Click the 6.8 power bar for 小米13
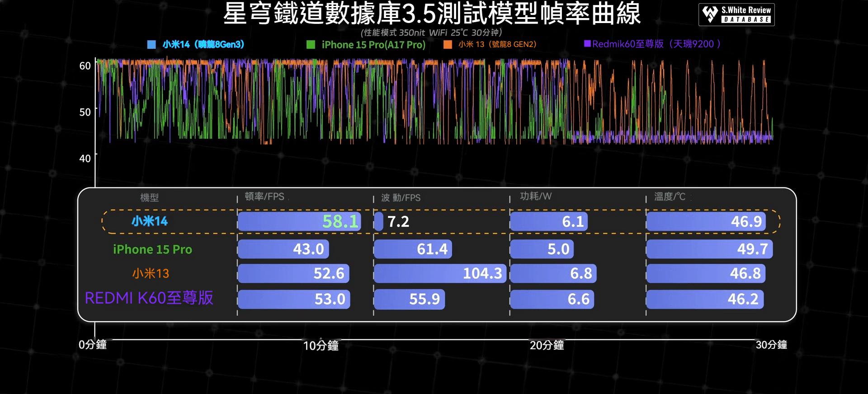Screen dimensions: 868x394 [553, 273]
